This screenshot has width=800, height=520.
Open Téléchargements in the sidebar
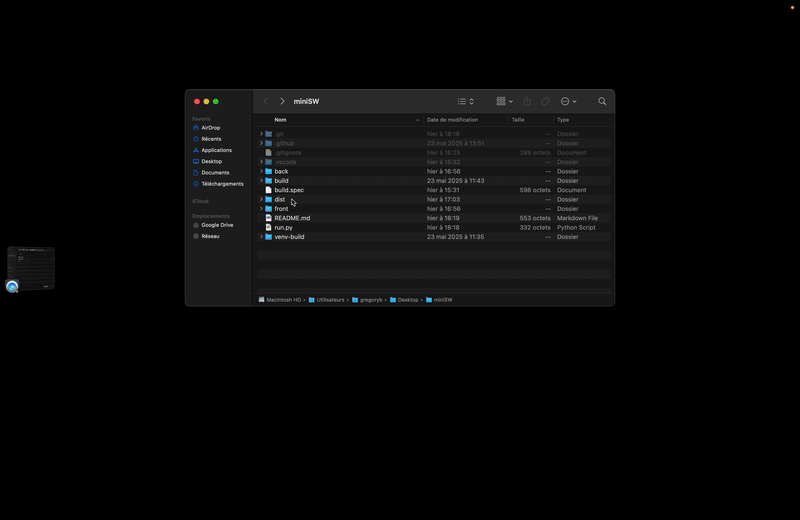coord(222,184)
